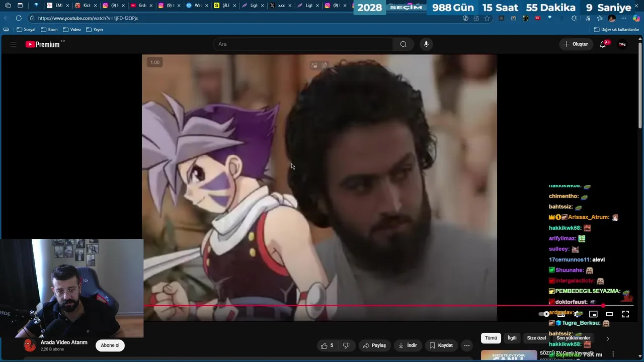This screenshot has height=362, width=644.
Task: Select the Tümü filter chip
Action: 491,338
